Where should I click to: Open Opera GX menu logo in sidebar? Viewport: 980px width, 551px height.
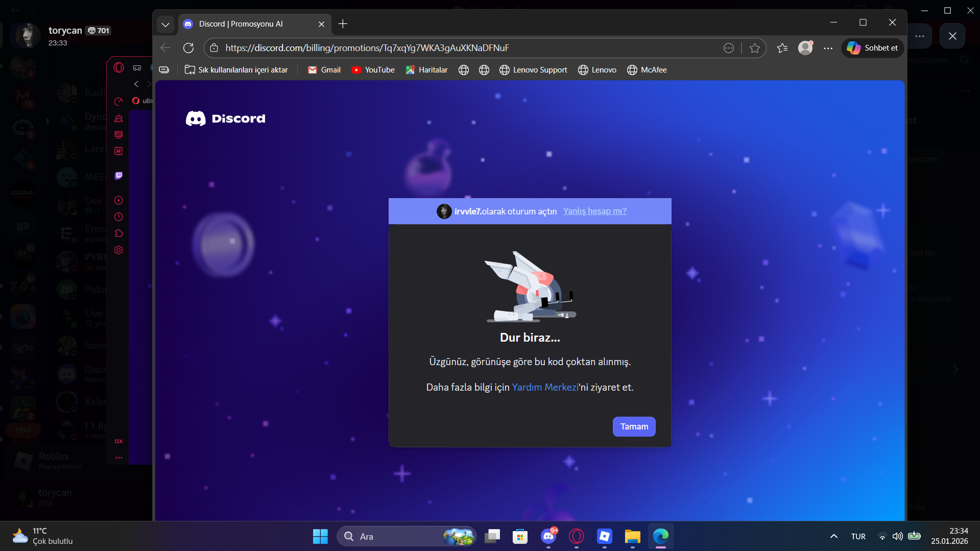tap(118, 67)
